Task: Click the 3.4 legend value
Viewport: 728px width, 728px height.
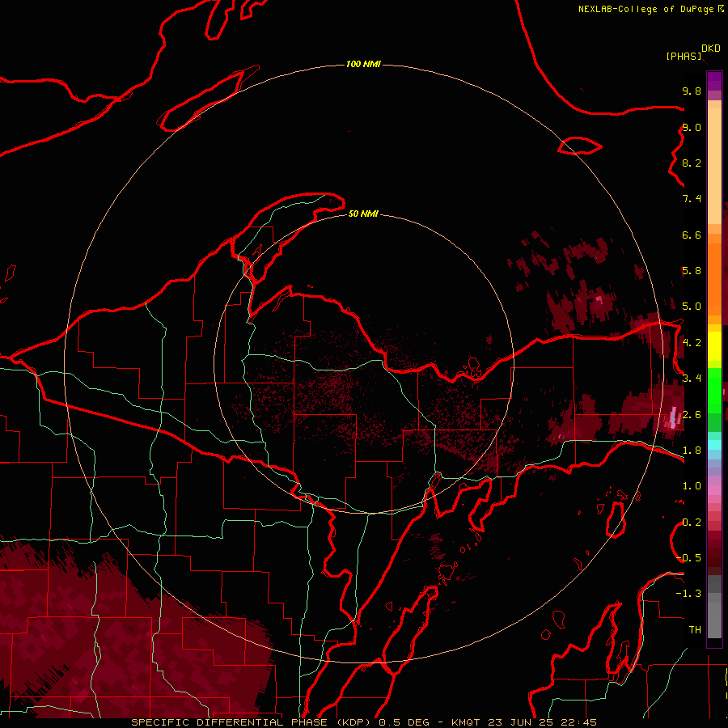Action: pos(692,379)
